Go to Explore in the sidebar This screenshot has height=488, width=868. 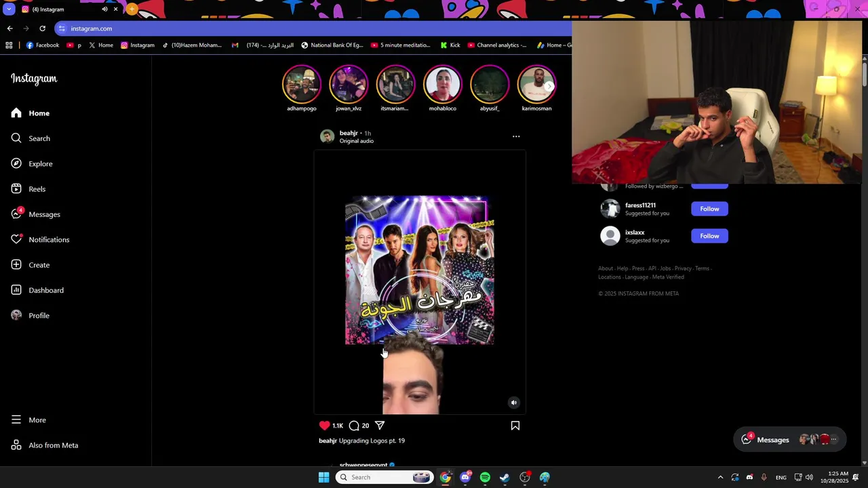(x=32, y=164)
